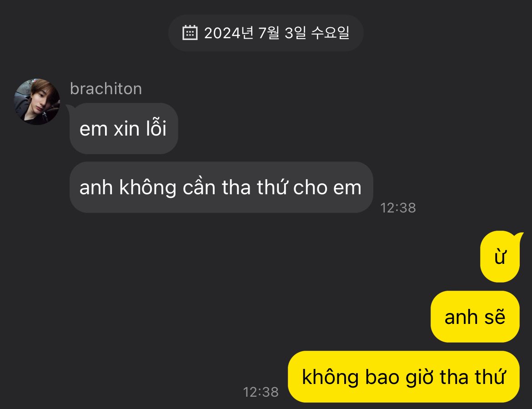The width and height of the screenshot is (532, 409).
Task: Click the yellow 'ừ' message bubble
Action: (500, 256)
